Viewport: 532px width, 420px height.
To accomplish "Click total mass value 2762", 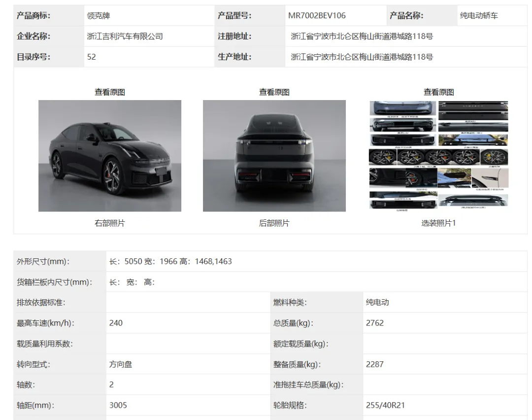I will 374,323.
